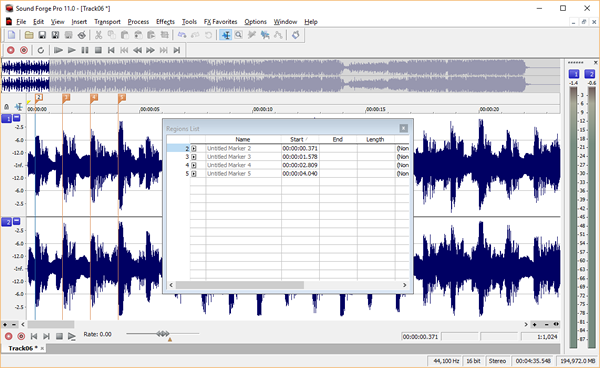Expand play arrow for Untitled Marker 4
The width and height of the screenshot is (600, 368).
point(194,165)
